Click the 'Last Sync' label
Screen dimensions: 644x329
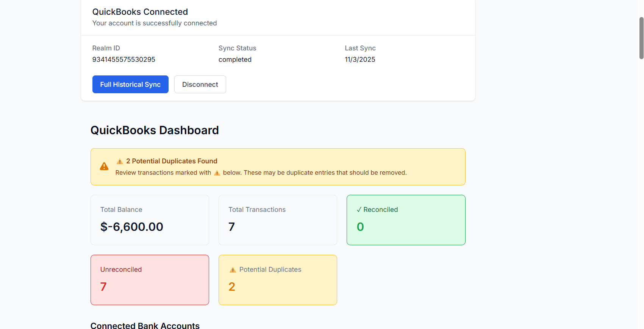point(360,48)
